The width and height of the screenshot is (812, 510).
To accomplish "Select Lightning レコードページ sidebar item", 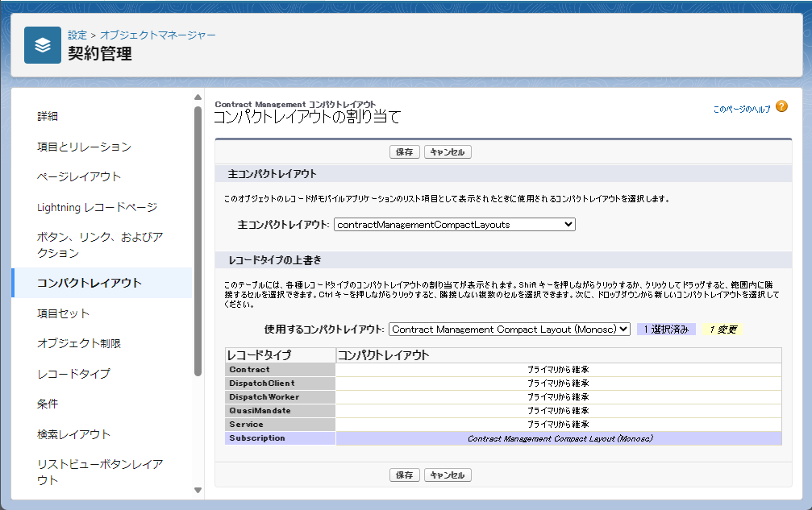I will click(x=97, y=207).
